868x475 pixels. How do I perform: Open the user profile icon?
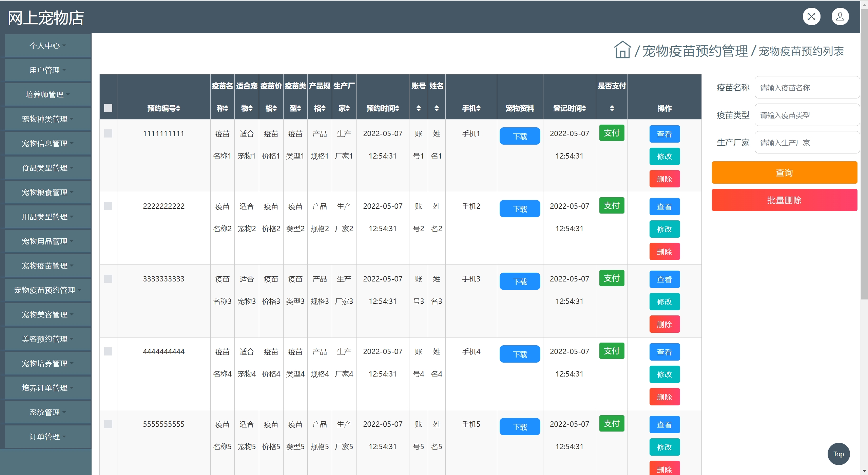pos(840,17)
